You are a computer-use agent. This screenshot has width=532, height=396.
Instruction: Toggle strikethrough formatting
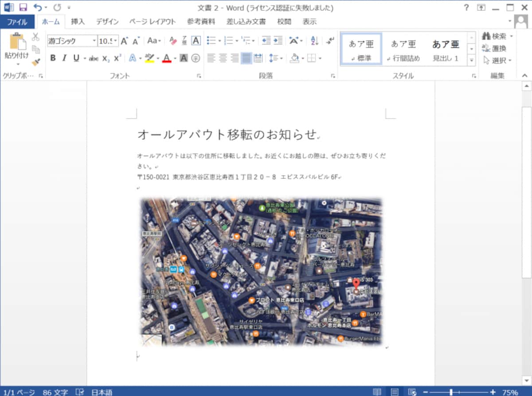(94, 58)
